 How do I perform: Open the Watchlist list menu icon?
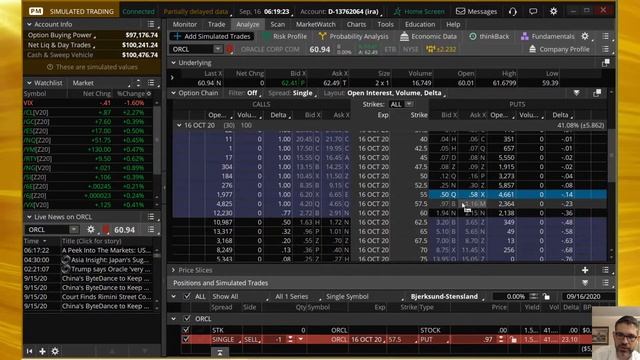pos(151,83)
